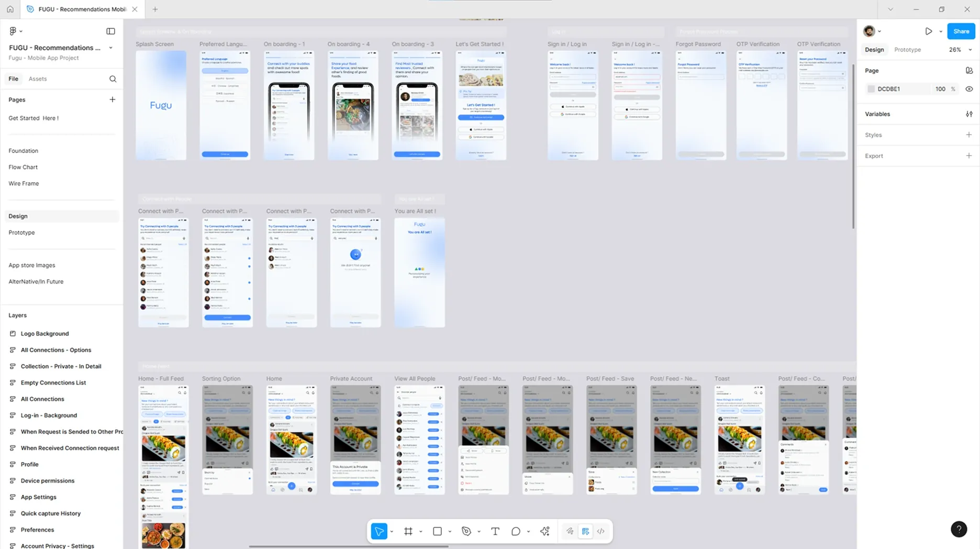Add a new page with plus icon

point(112,100)
